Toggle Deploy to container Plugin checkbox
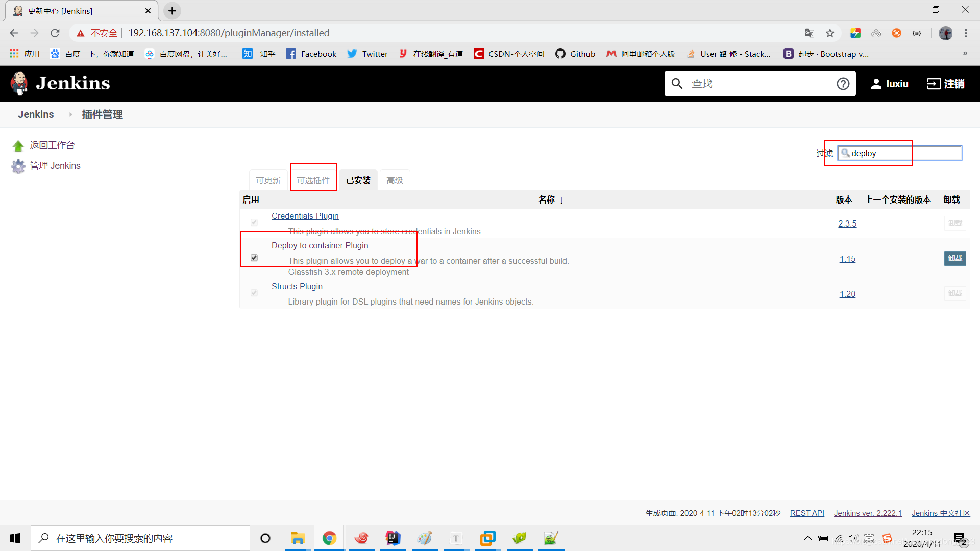Image resolution: width=980 pixels, height=551 pixels. (x=254, y=258)
